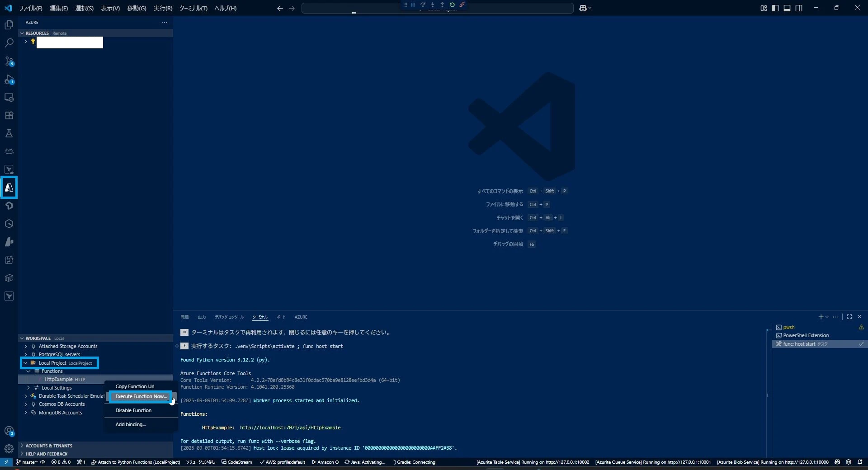Open the Manage gear icon
Screen dimensions: 868x470
pos(9,449)
